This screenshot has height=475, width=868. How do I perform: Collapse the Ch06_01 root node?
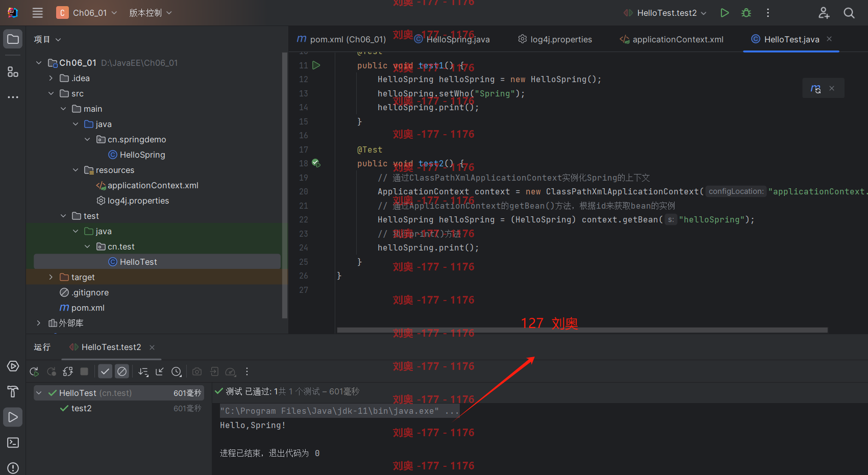point(39,63)
